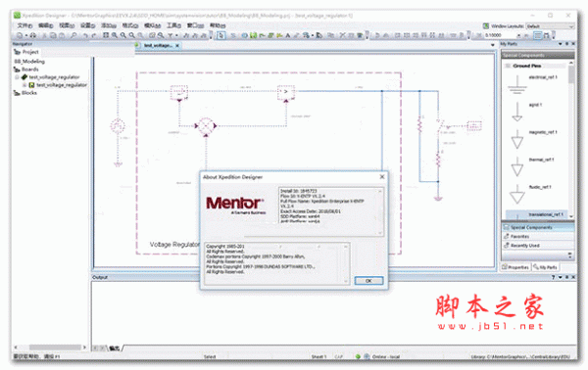Click the grid spacing 0.10000 field

[x=500, y=35]
